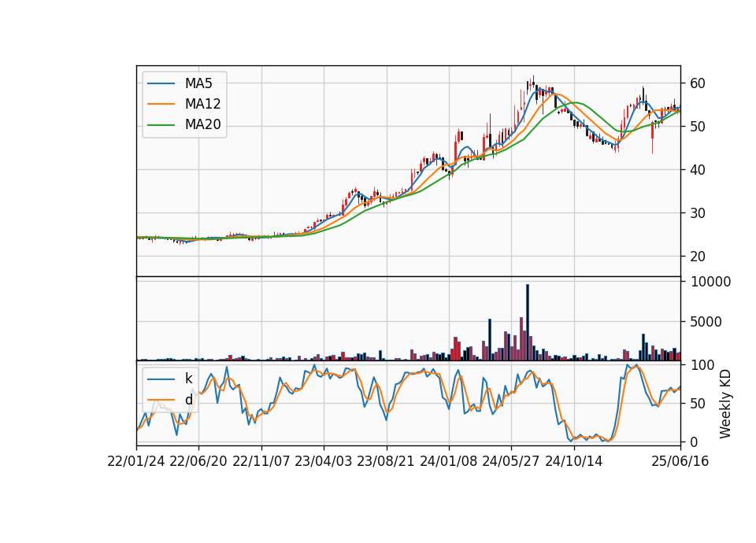Click the MA5 legend label
The image size is (756, 543).
point(198,83)
